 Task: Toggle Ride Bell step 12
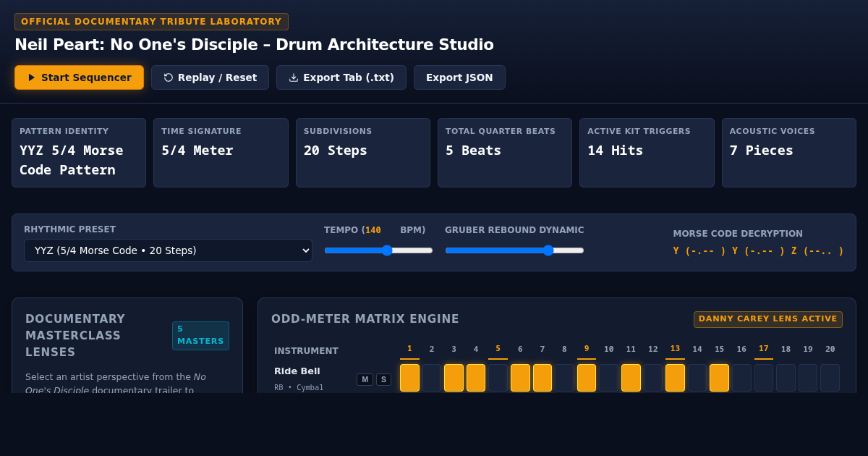coord(653,378)
